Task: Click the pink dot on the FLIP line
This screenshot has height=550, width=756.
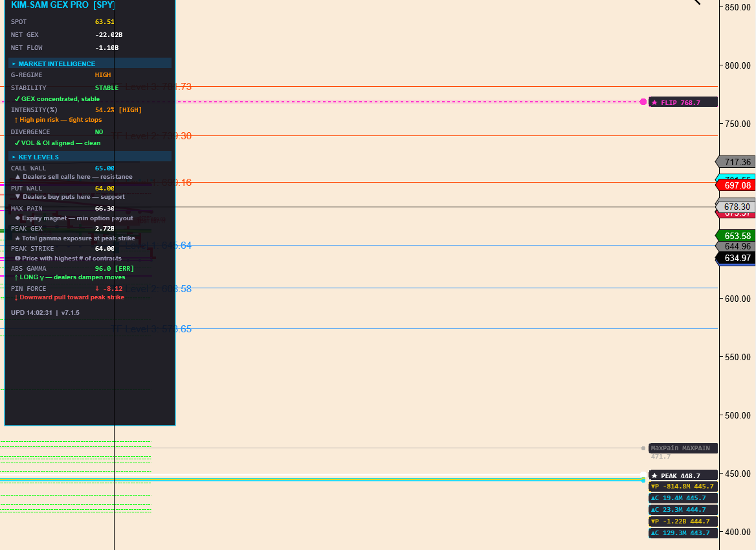Action: (x=643, y=102)
